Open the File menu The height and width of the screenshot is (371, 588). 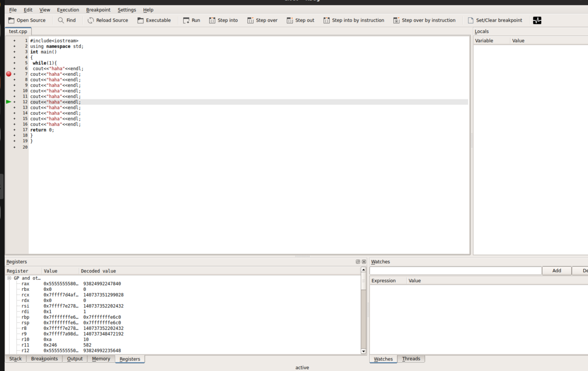[13, 10]
